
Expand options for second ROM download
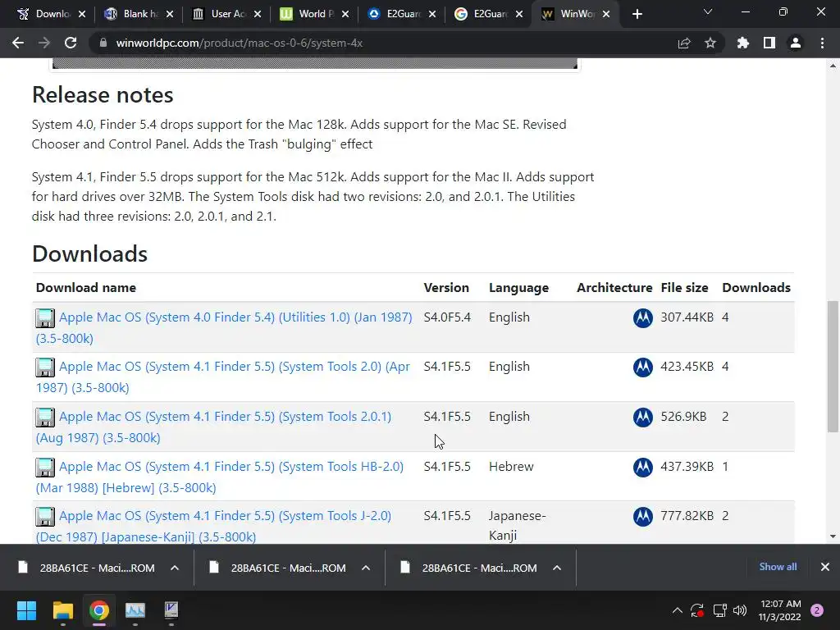(366, 568)
